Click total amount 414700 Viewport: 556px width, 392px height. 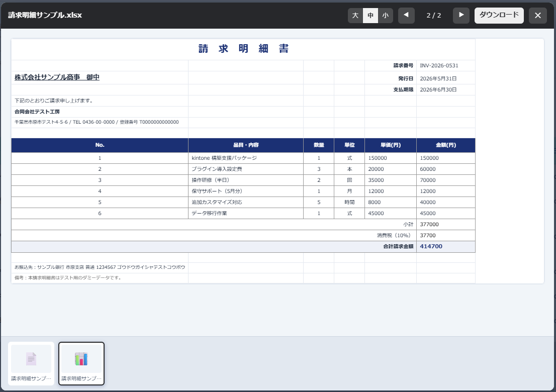pyautogui.click(x=431, y=246)
